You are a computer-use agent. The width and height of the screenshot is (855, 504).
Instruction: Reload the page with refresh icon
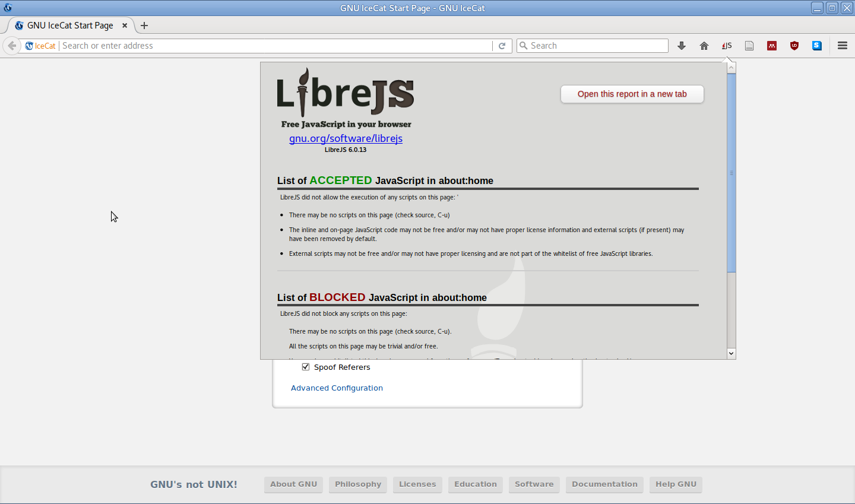point(502,46)
